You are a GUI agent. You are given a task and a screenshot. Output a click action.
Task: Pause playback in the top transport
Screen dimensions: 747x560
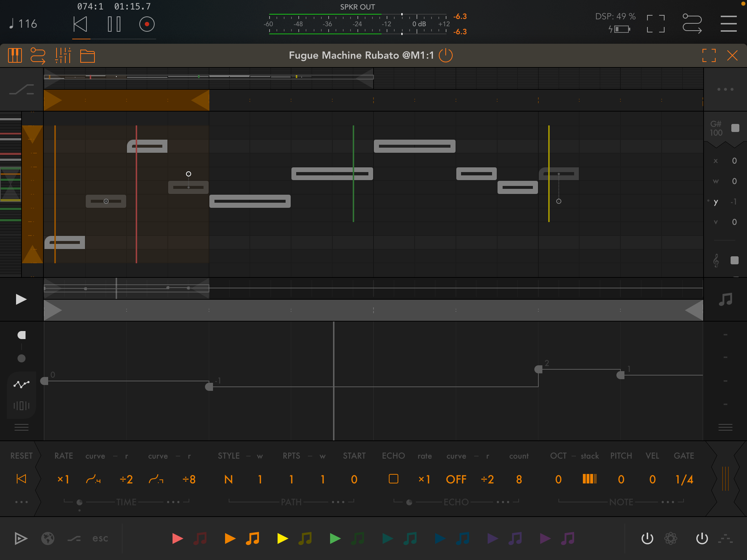coord(114,24)
